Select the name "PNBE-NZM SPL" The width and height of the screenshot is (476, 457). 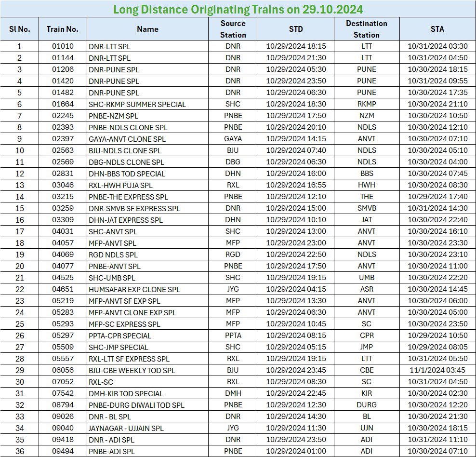pyautogui.click(x=114, y=116)
